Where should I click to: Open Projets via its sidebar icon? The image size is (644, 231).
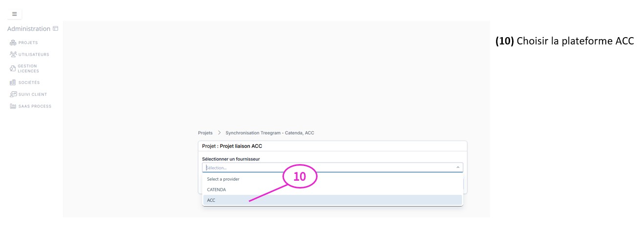click(x=13, y=43)
